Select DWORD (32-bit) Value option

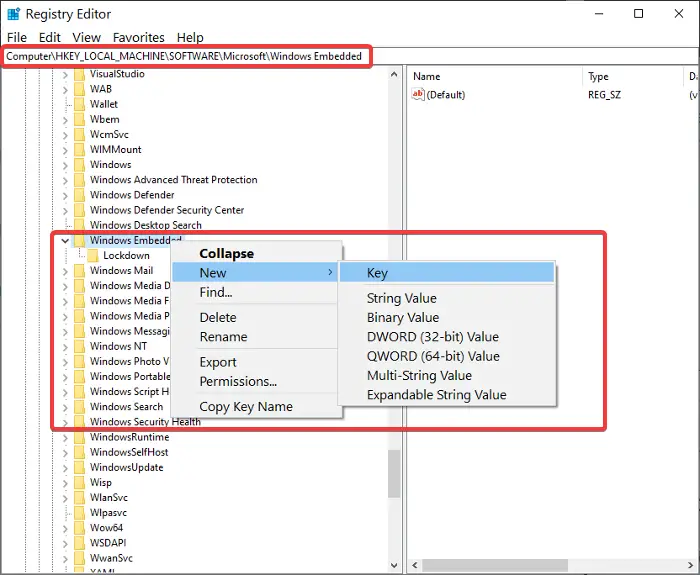pos(446,337)
